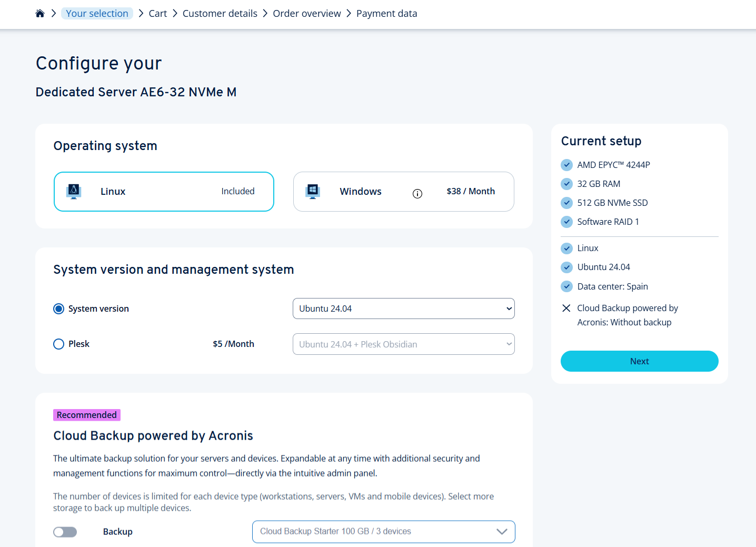The width and height of the screenshot is (756, 547).
Task: Click the Recommended badge
Action: click(87, 415)
